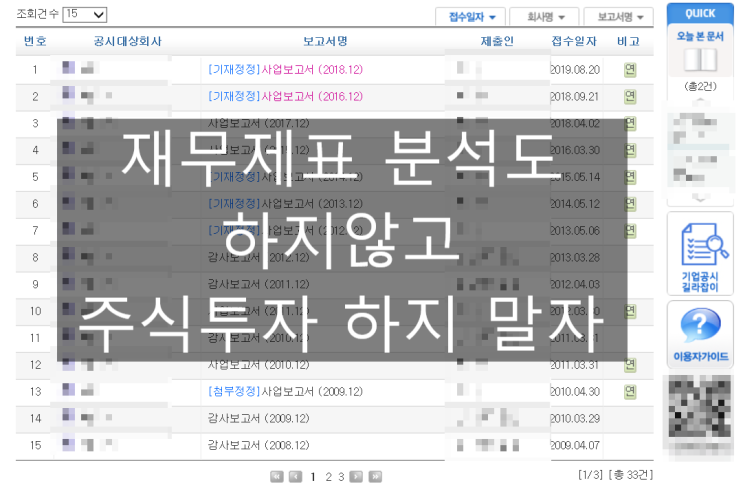Click 공시대상회사 column header

(127, 41)
